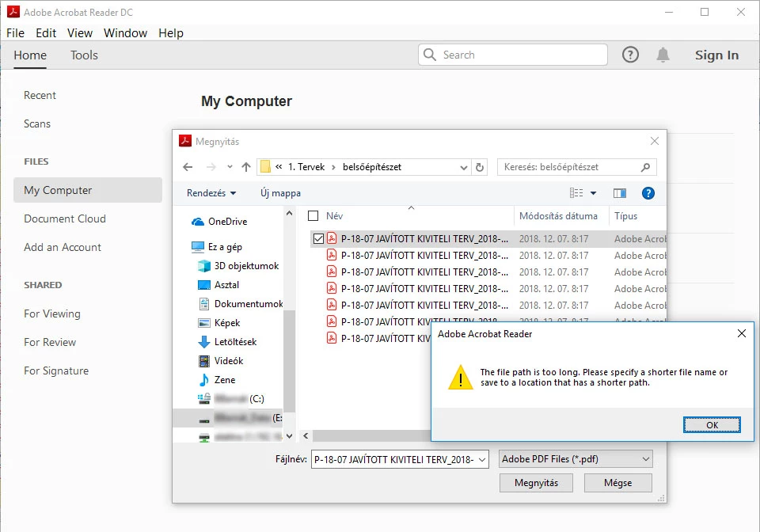Click the Mégse cancel button
Viewport: 760px width, 532px height.
point(617,483)
